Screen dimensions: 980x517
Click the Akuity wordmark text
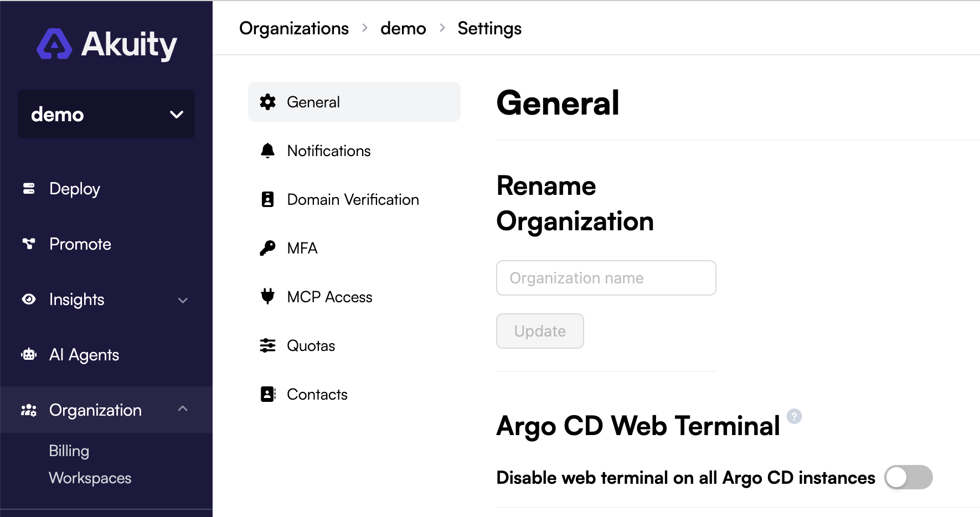pos(129,44)
